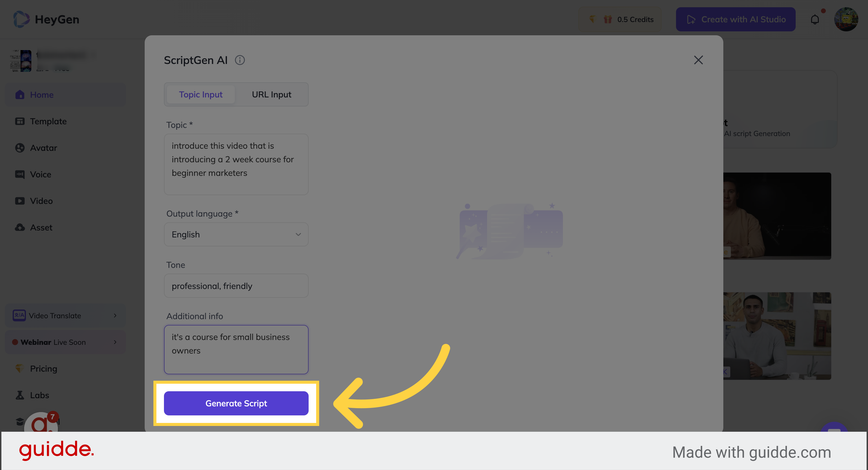This screenshot has height=470, width=868.
Task: Open the dark-background presenter video thumbnail
Action: pyautogui.click(x=777, y=216)
